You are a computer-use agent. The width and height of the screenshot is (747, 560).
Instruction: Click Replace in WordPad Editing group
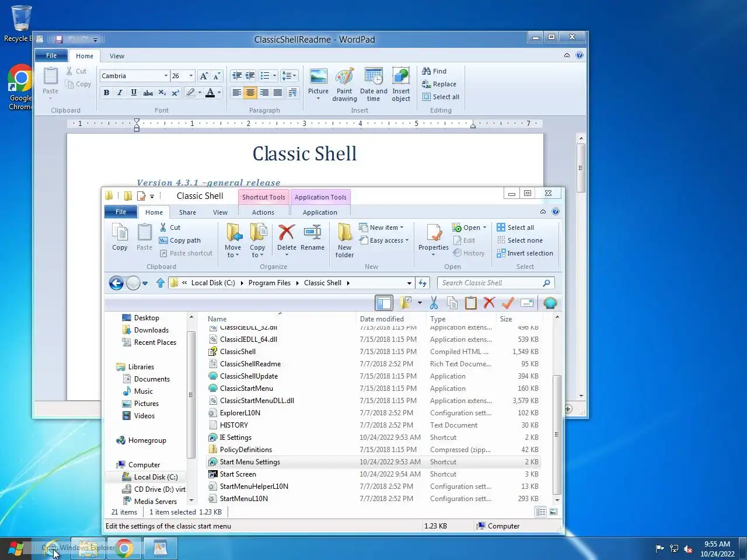[439, 84]
